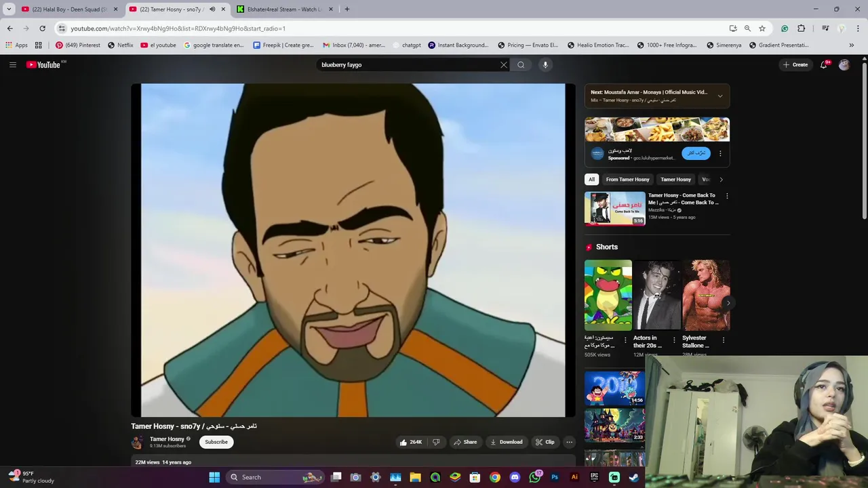Open Epic Games Launcher from taskbar
868x488 pixels.
click(x=594, y=477)
